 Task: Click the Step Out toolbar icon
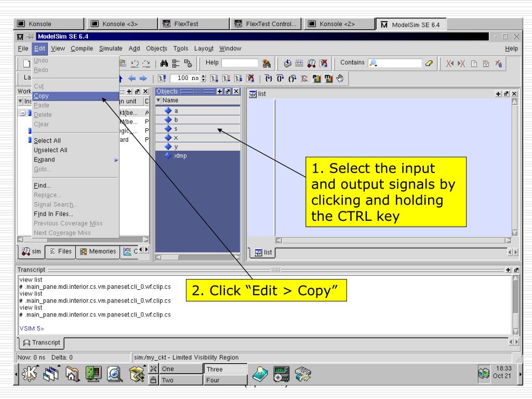[x=292, y=78]
